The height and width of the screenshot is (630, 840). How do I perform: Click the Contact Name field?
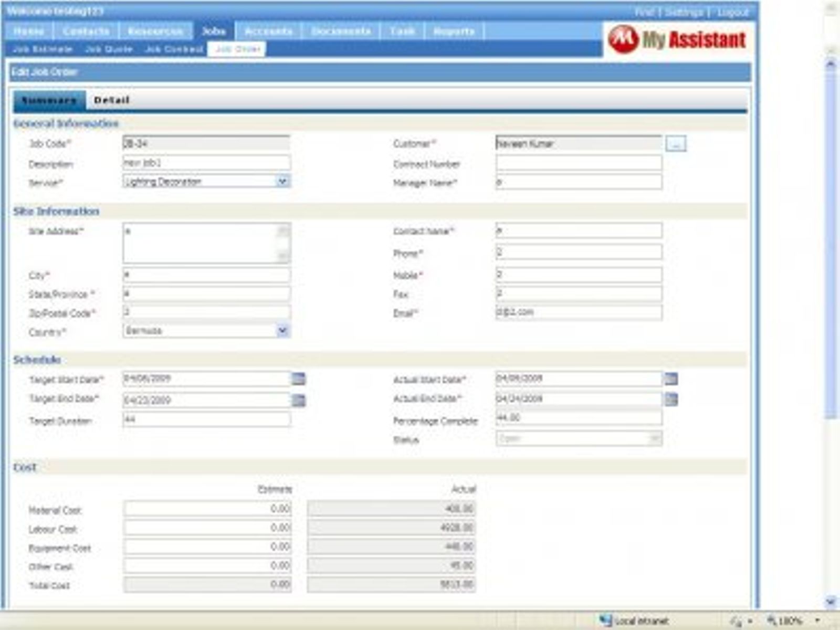579,230
